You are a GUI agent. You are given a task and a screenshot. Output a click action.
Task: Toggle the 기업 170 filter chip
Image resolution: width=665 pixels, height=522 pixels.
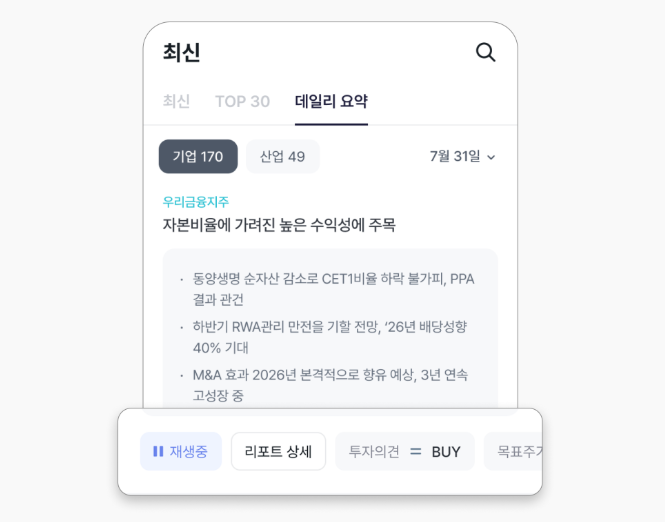[x=198, y=156]
